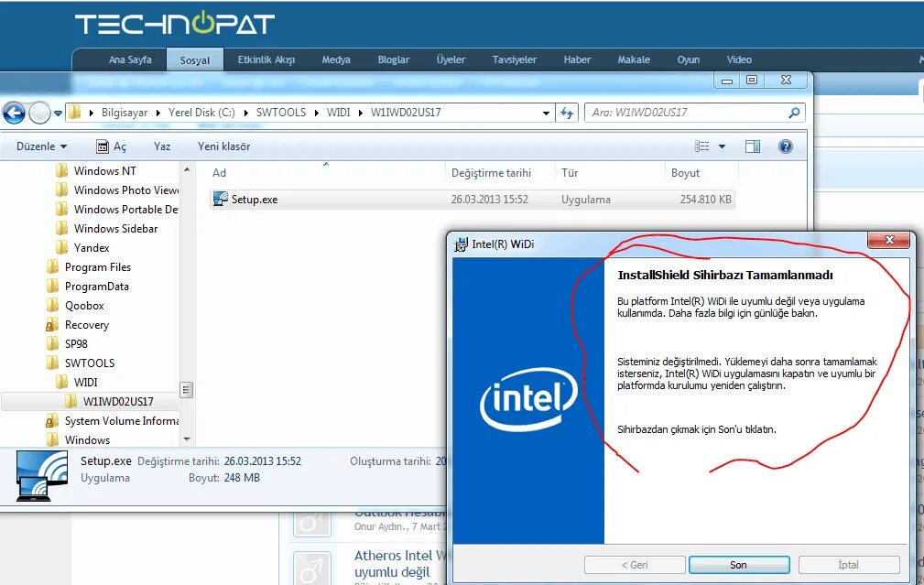Image resolution: width=924 pixels, height=585 pixels.
Task: Open the Düzenle menu in Explorer toolbar
Action: [41, 146]
